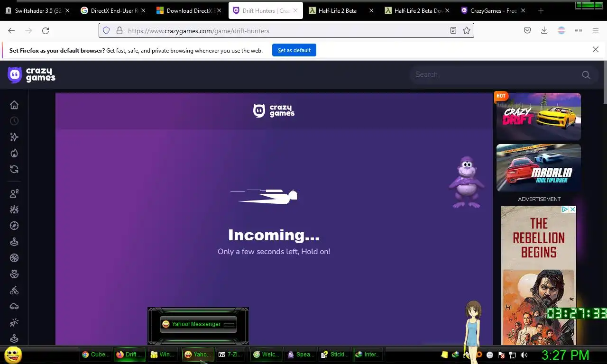Open 7-Zi... taskbar item
Image resolution: width=607 pixels, height=364 pixels.
(232, 355)
